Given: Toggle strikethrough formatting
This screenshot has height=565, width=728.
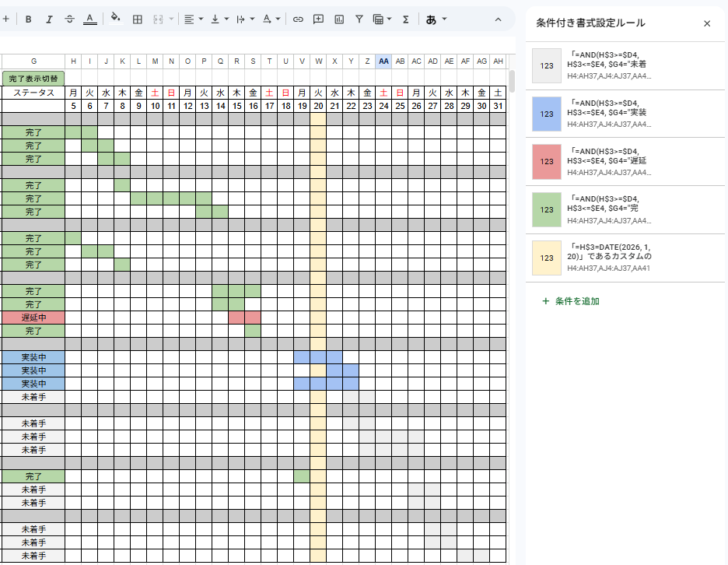Looking at the screenshot, I should [70, 19].
